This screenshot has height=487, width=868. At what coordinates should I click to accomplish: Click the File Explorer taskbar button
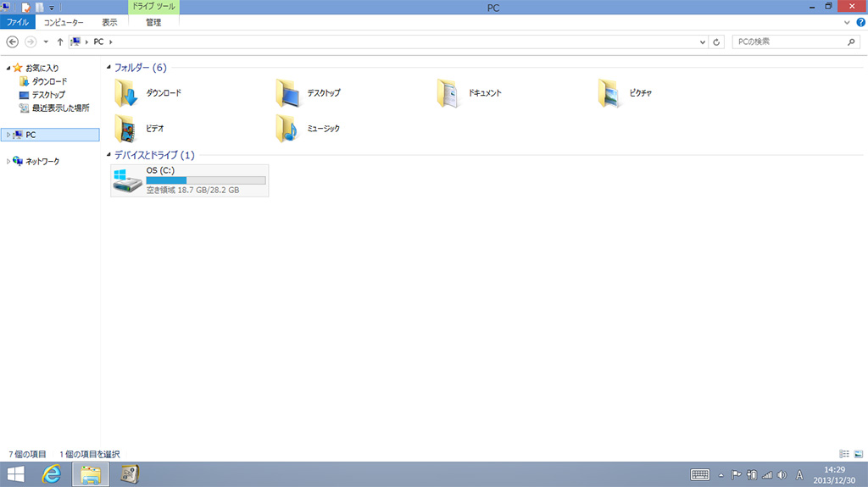tap(91, 474)
